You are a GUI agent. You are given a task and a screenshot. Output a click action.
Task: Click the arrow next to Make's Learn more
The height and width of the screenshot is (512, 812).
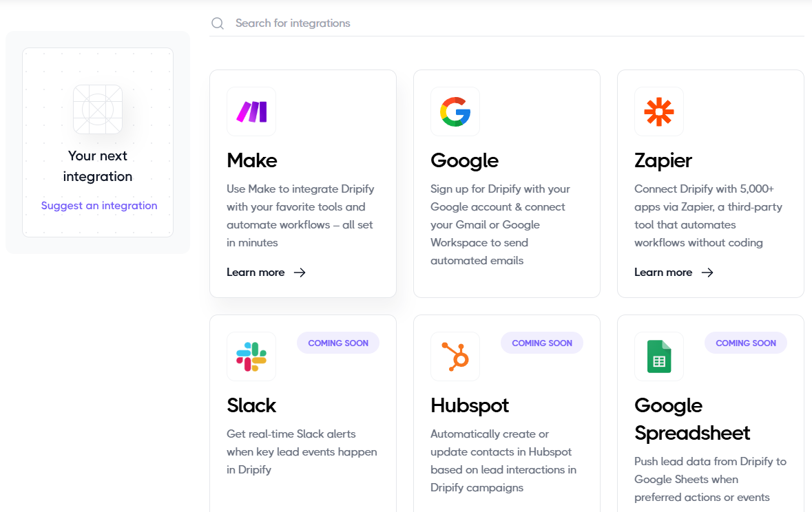pos(300,273)
